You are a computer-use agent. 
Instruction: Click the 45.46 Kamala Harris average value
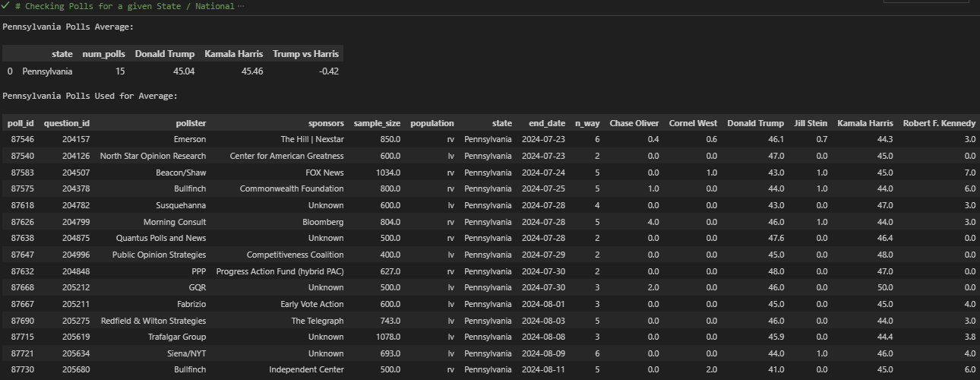(252, 71)
